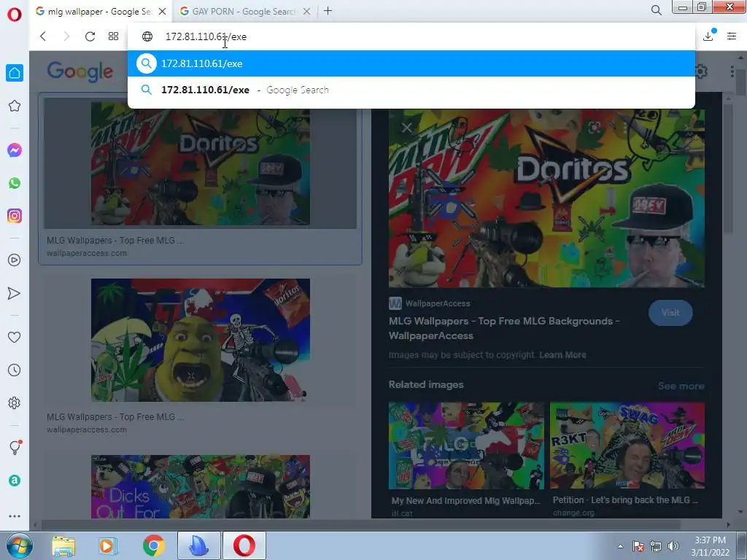Open the sidebar three-dot setup menu

point(15,516)
